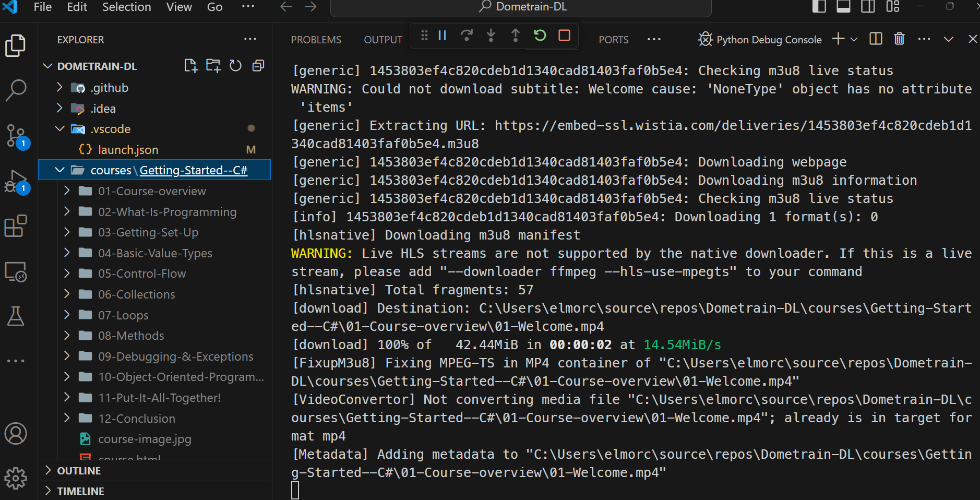The height and width of the screenshot is (500, 980).
Task: Toggle the secondary side bar
Action: (868, 7)
